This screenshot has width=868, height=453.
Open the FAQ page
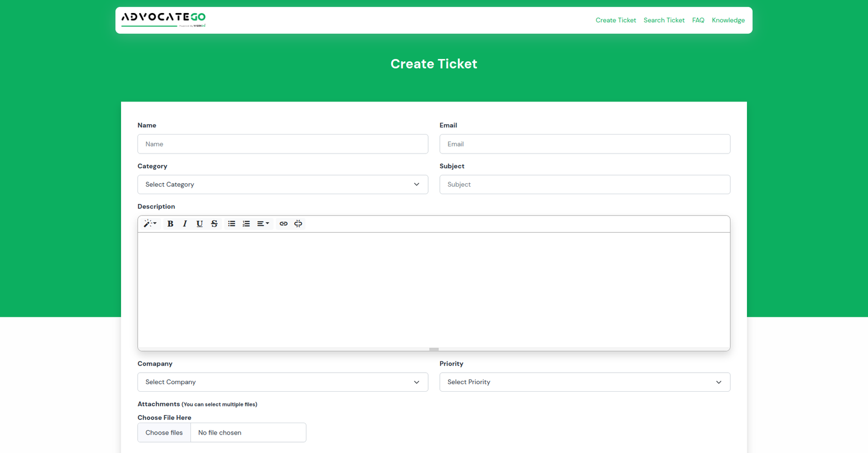(698, 20)
